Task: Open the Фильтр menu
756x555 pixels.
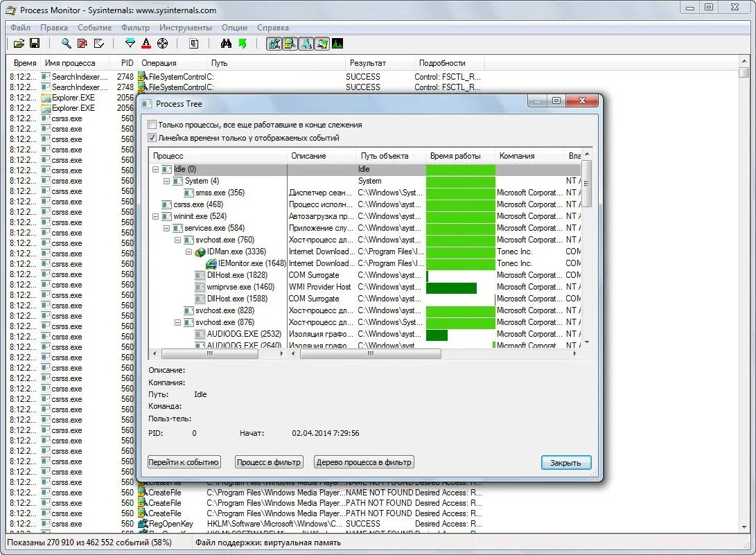Action: (136, 28)
